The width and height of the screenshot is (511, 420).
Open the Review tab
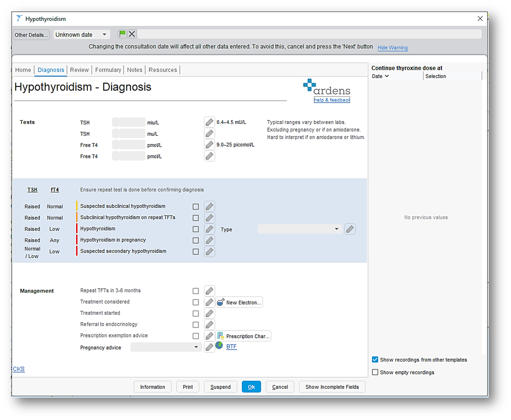click(79, 70)
